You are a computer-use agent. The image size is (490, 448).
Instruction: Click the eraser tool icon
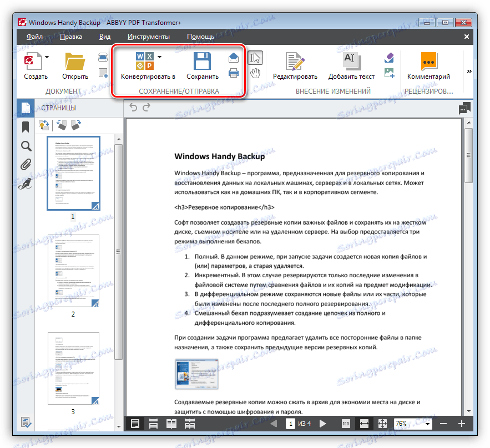click(x=389, y=58)
